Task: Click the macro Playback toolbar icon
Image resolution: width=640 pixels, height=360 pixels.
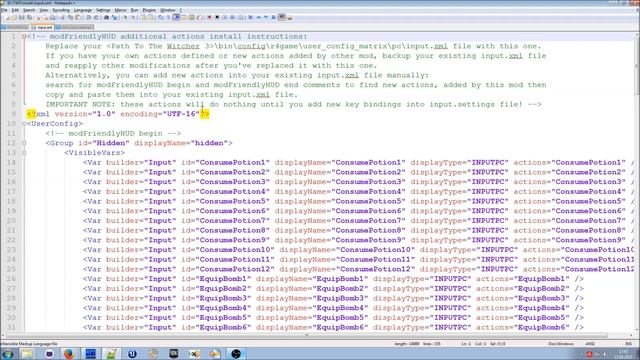Action: pos(224,18)
